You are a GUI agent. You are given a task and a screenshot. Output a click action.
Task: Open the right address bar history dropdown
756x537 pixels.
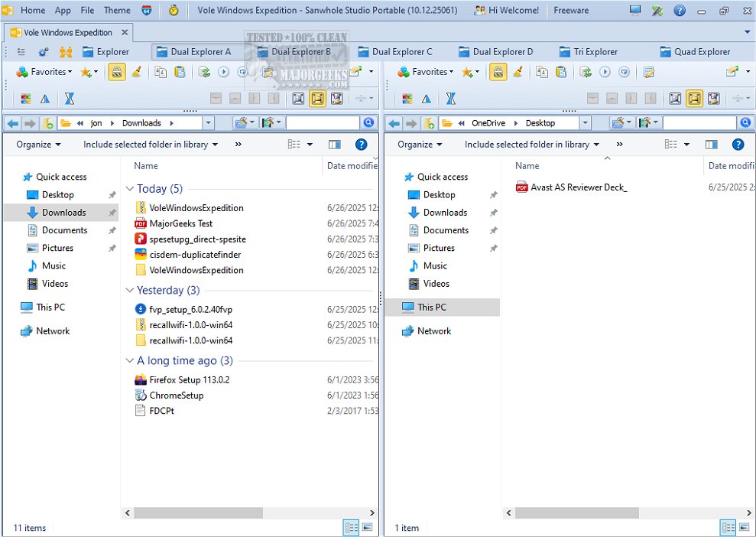coord(585,123)
